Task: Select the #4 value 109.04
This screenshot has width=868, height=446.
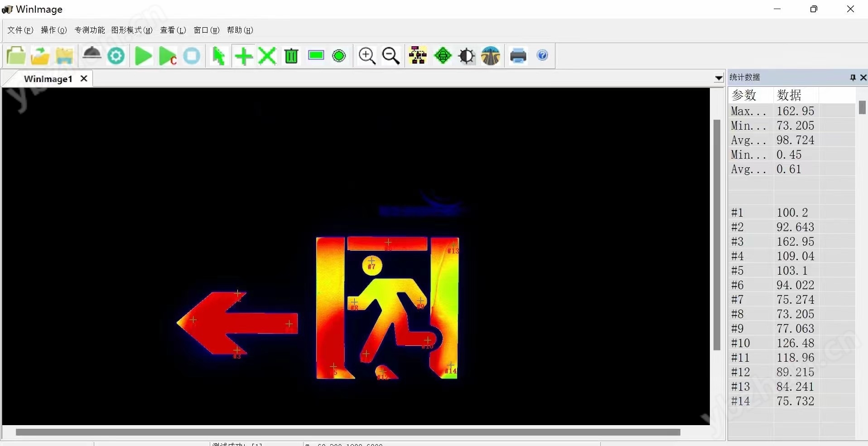Action: click(796, 256)
